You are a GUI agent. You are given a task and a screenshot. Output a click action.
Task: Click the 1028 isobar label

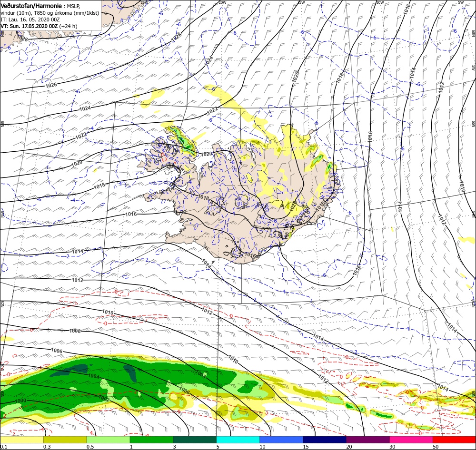pyautogui.click(x=22, y=39)
